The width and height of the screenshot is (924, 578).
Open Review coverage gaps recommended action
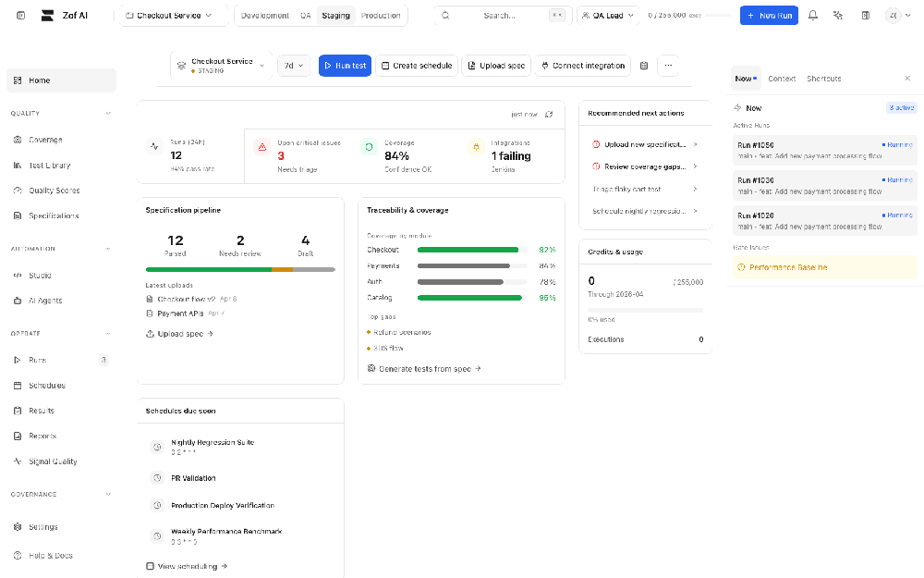click(x=645, y=166)
